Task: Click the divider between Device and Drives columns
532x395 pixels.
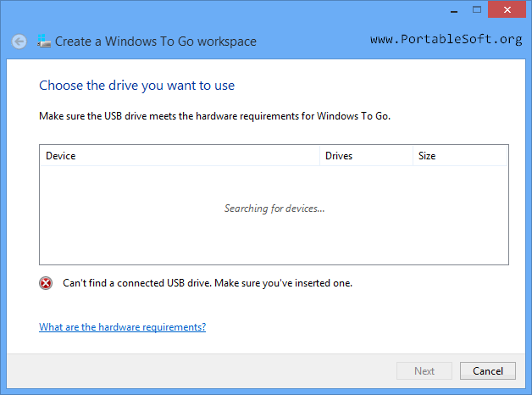Action: pos(320,156)
